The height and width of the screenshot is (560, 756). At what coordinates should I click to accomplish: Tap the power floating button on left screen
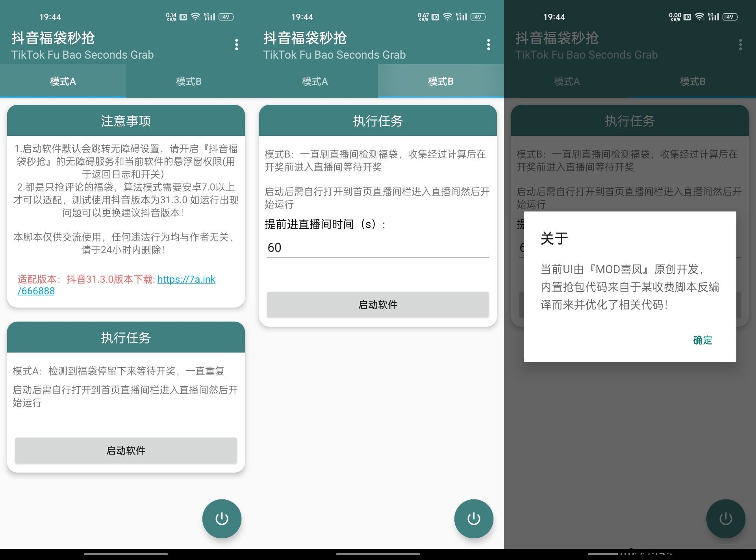coord(222,519)
